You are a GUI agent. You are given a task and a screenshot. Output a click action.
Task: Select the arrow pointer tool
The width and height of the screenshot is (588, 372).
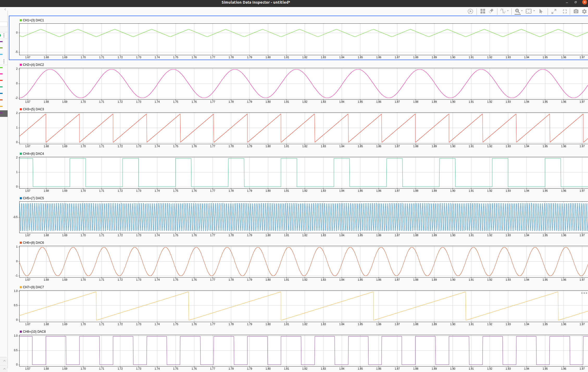[x=541, y=11]
